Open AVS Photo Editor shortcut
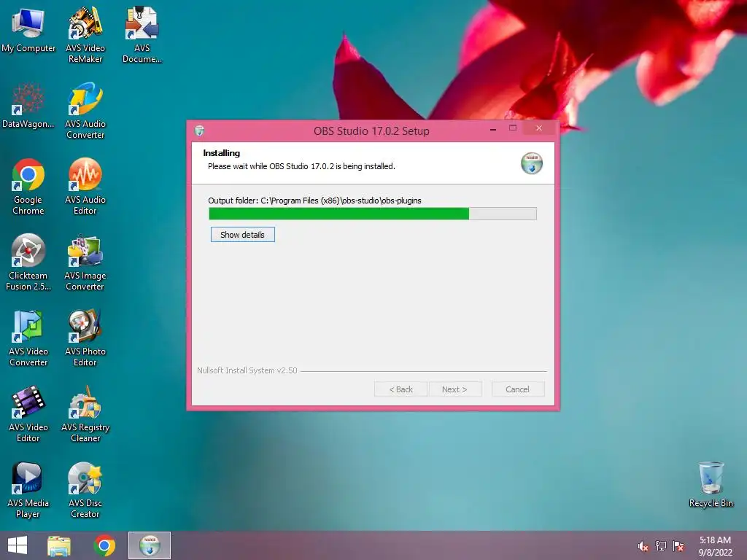 [85, 338]
